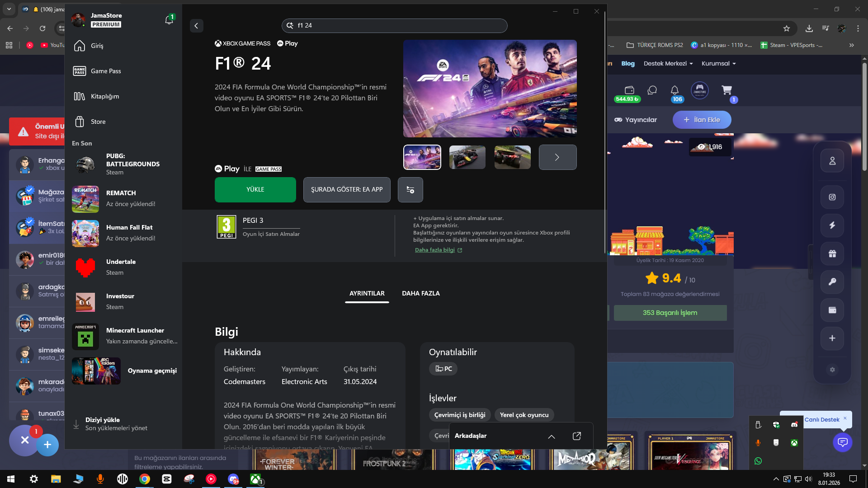The image size is (868, 488).
Task: Open the Blog link in browser
Action: pyautogui.click(x=628, y=64)
